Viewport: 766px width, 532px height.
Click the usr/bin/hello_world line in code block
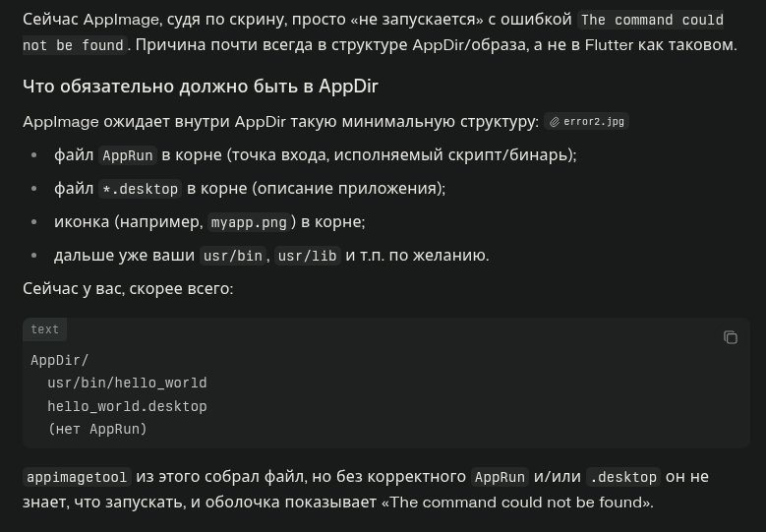pos(127,383)
